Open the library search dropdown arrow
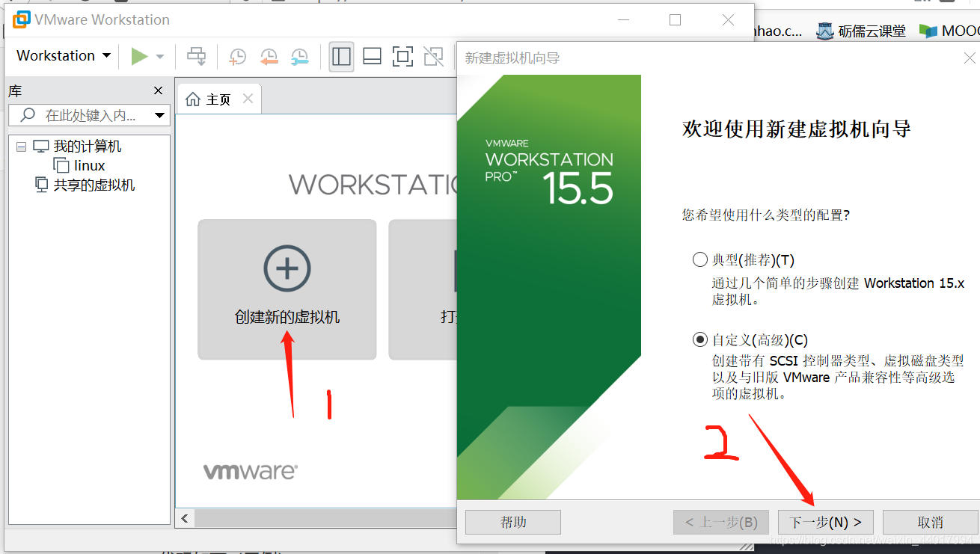Screen dimensions: 980x554 tap(159, 115)
